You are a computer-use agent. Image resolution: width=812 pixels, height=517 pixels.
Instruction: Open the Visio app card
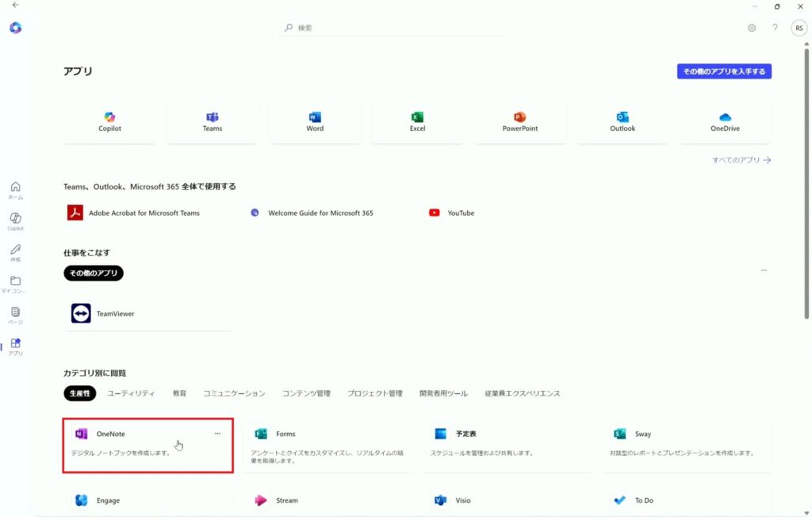507,500
